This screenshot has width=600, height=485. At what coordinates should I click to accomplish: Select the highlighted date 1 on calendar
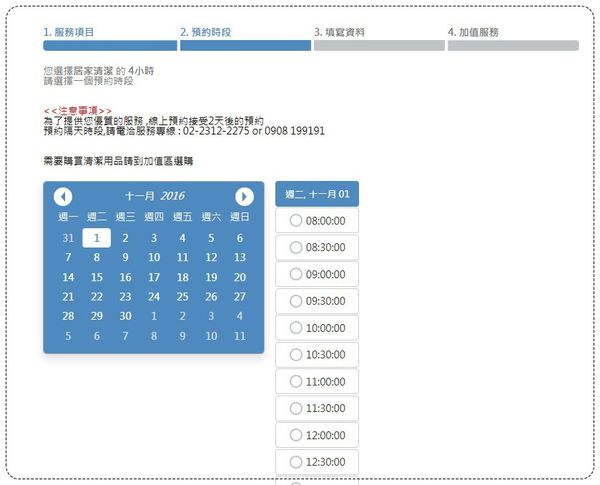(97, 238)
